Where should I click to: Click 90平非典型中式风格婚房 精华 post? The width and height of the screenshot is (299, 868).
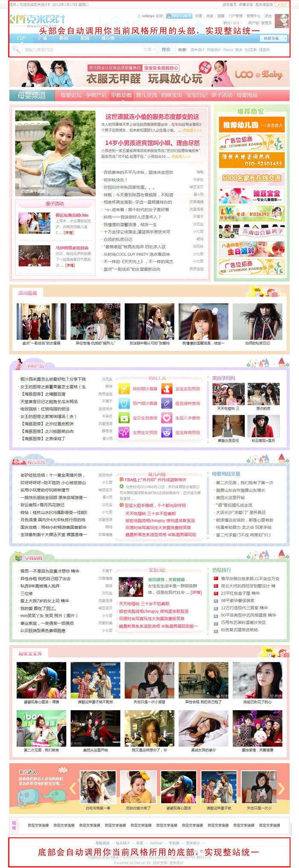point(248,615)
